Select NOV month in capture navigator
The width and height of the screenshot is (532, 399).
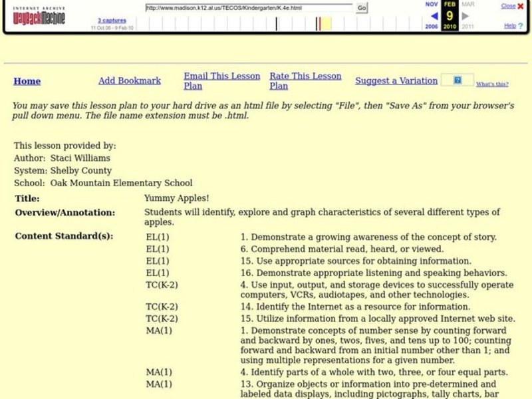point(432,4)
